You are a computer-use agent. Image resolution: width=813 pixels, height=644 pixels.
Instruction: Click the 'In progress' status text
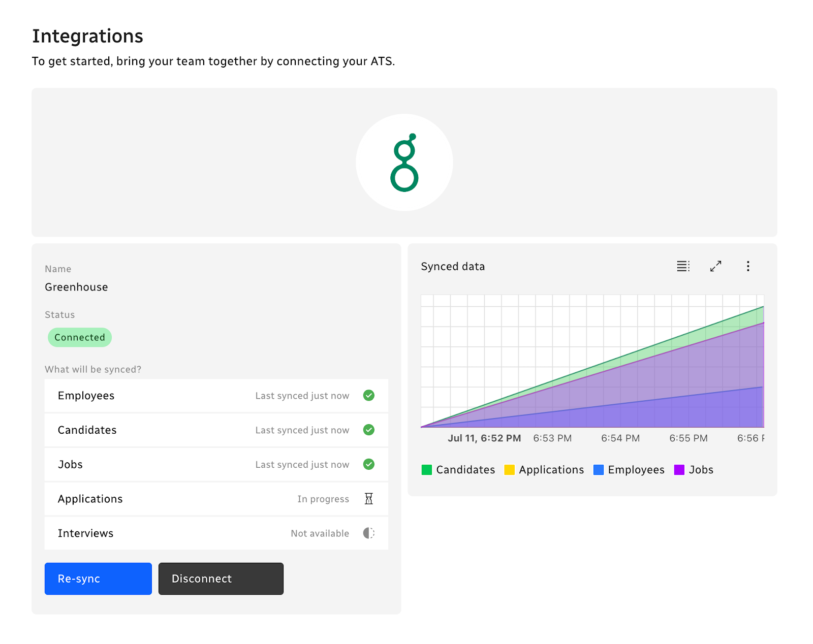323,499
